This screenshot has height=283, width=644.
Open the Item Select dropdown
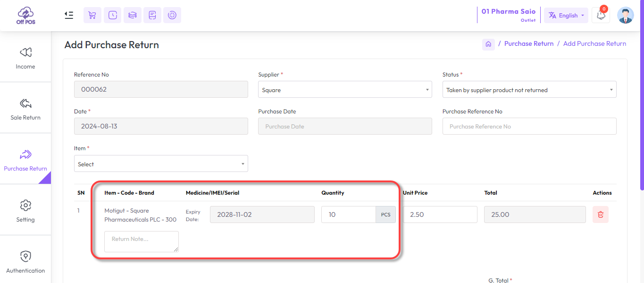coord(161,164)
